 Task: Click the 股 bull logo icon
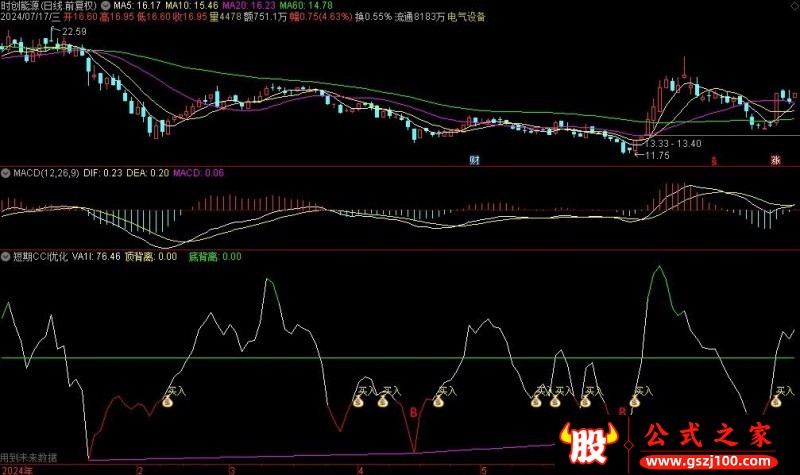pos(581,441)
